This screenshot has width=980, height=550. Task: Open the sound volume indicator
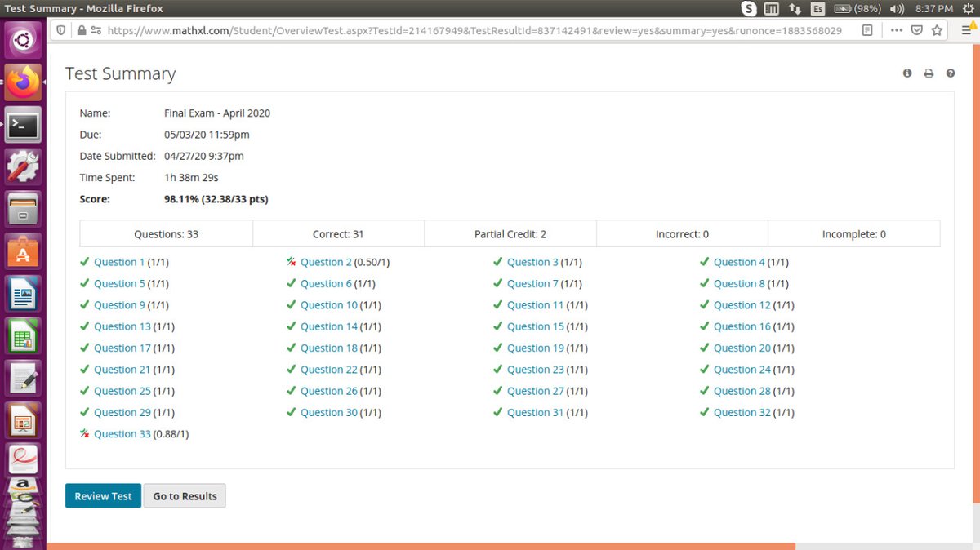(x=897, y=9)
